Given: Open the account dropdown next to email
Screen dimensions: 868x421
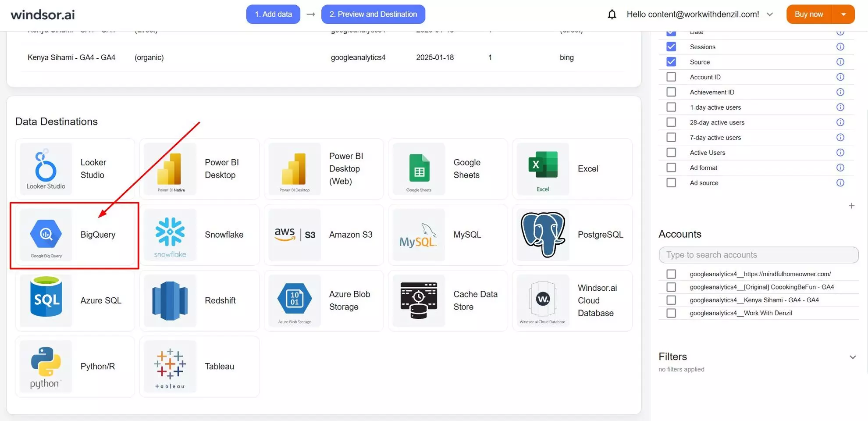Looking at the screenshot, I should (x=770, y=14).
